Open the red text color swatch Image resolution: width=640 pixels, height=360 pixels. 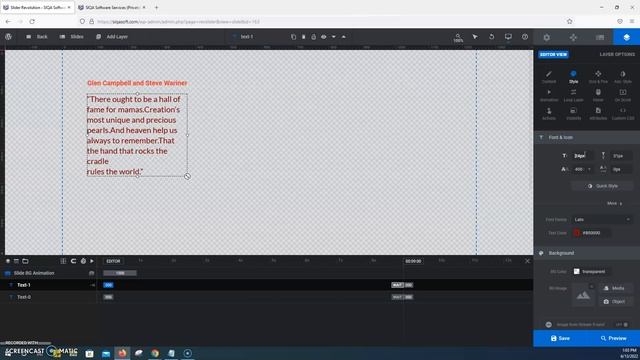click(577, 233)
